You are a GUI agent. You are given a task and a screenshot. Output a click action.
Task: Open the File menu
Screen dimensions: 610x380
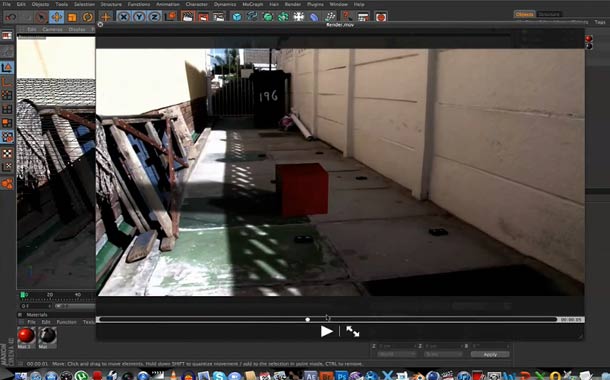[x=7, y=4]
